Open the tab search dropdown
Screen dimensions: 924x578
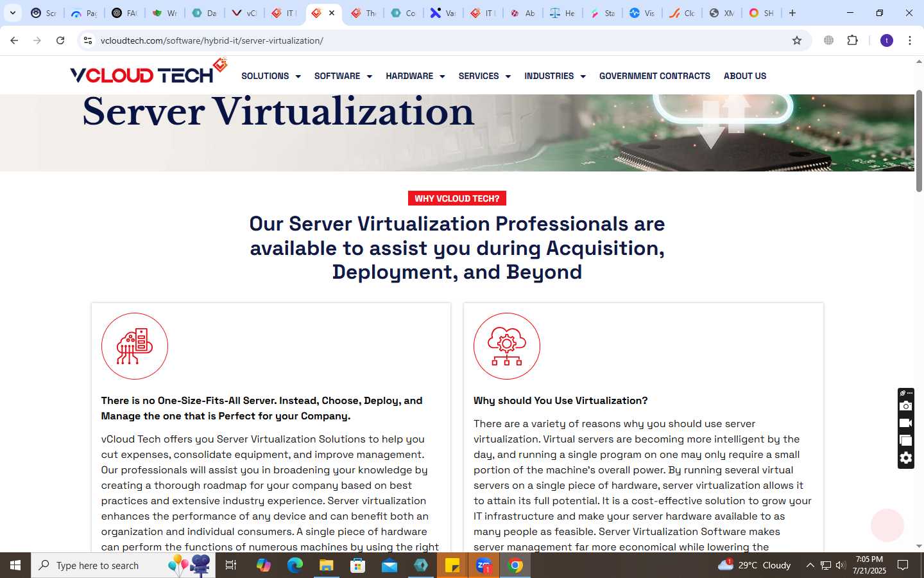(x=13, y=13)
